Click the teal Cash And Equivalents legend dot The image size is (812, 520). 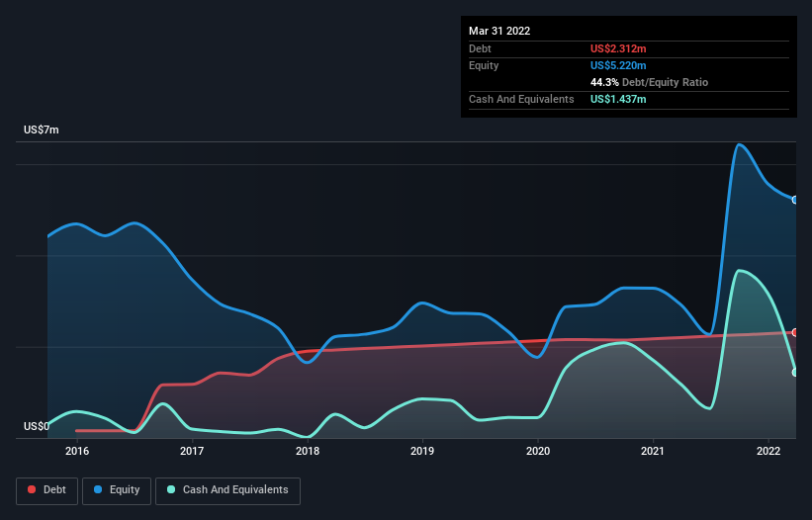pyautogui.click(x=171, y=489)
